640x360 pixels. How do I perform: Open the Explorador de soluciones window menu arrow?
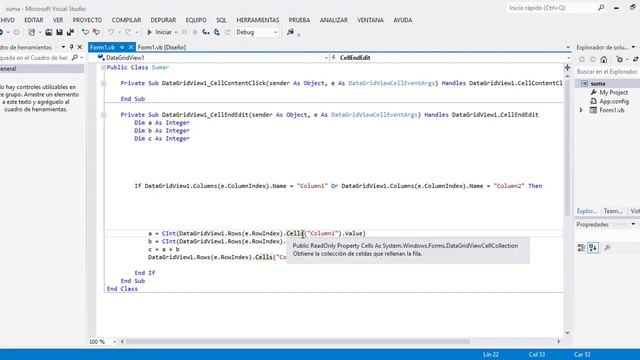(633, 47)
